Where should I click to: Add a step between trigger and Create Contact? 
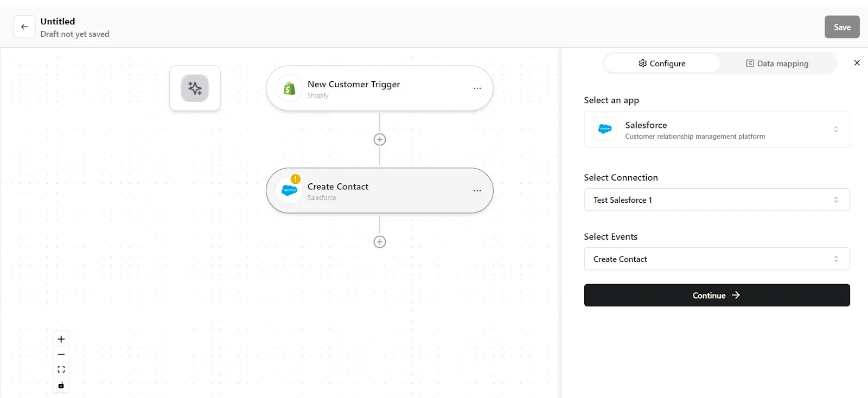[x=380, y=139]
